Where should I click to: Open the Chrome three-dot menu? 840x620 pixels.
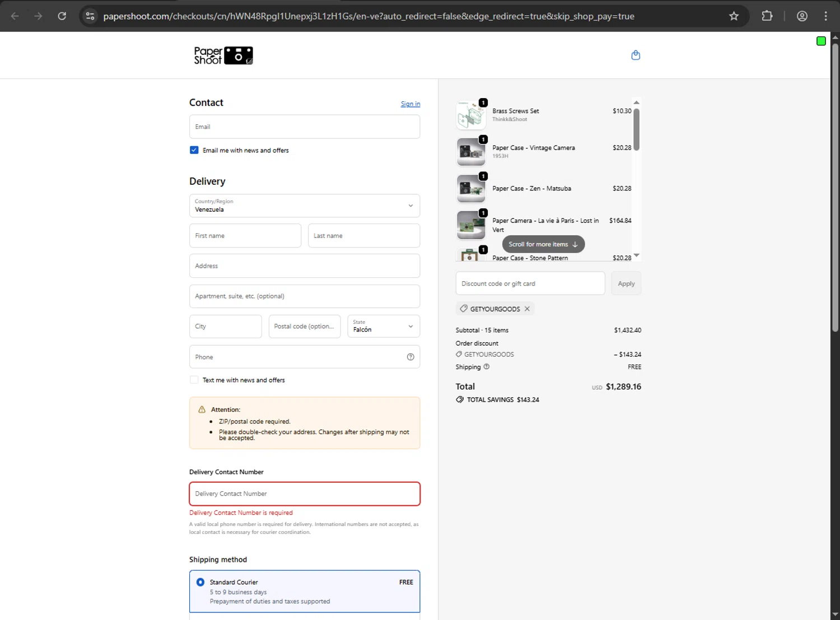[825, 16]
